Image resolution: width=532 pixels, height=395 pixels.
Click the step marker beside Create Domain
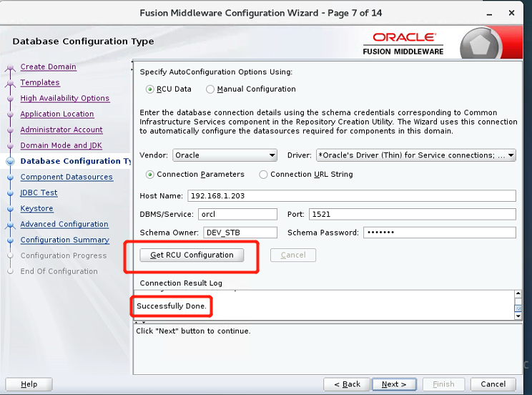pos(11,67)
